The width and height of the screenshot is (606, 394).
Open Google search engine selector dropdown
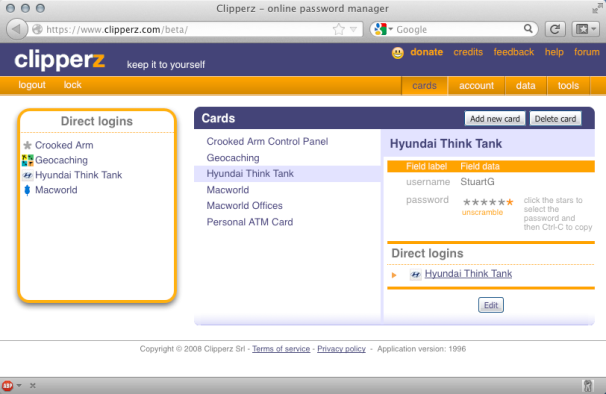[383, 29]
